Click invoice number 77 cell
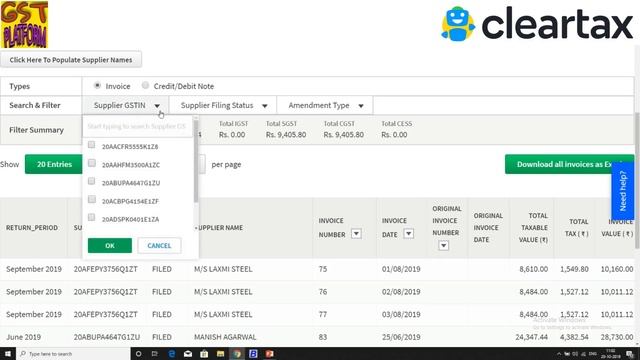The image size is (640, 360). [323, 314]
